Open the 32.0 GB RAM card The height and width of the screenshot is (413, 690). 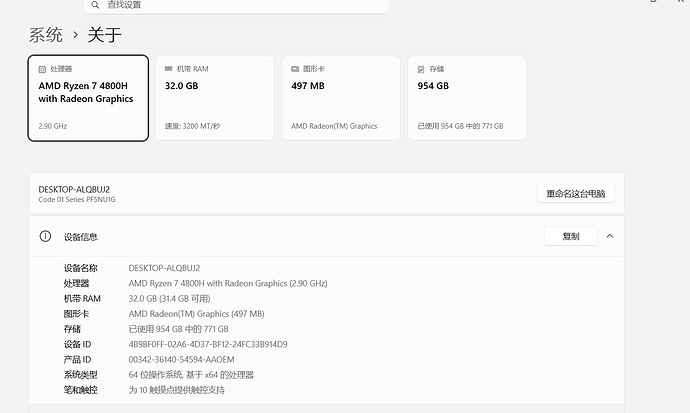coord(214,98)
